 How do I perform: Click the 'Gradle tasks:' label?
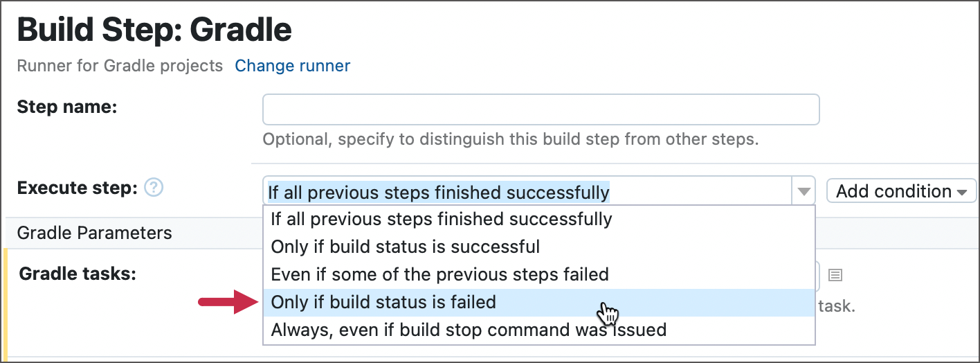(78, 274)
